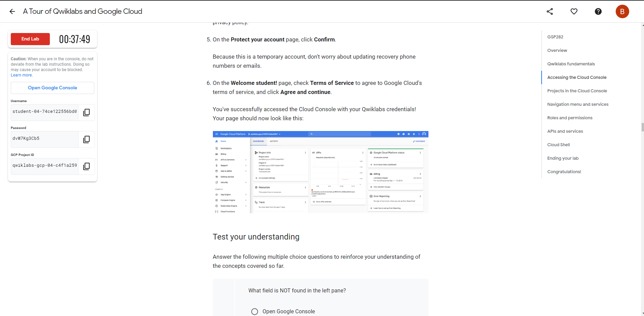Jump to Accessing the Cloud Console
Image resolution: width=644 pixels, height=316 pixels.
(x=577, y=77)
